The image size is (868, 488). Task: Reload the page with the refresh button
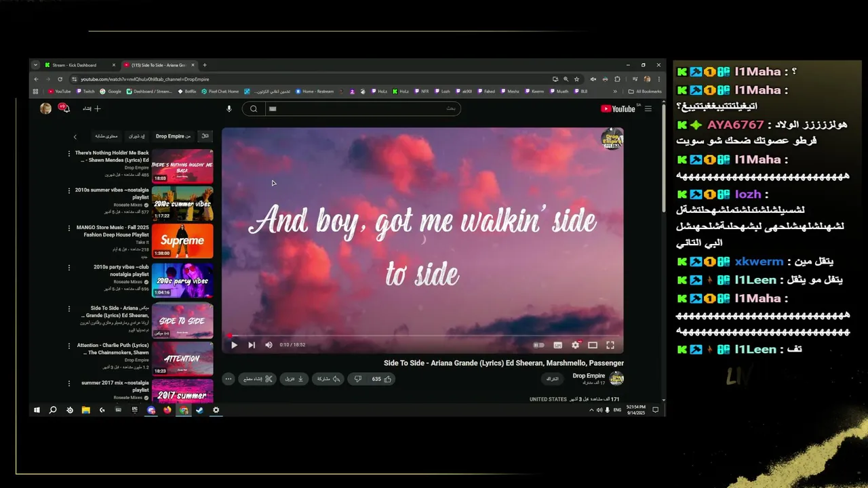click(x=60, y=79)
